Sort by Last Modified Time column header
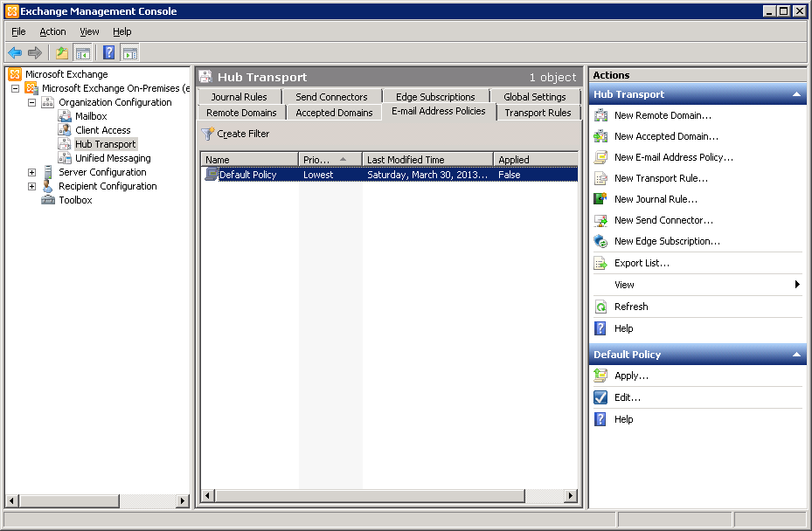 [427, 160]
